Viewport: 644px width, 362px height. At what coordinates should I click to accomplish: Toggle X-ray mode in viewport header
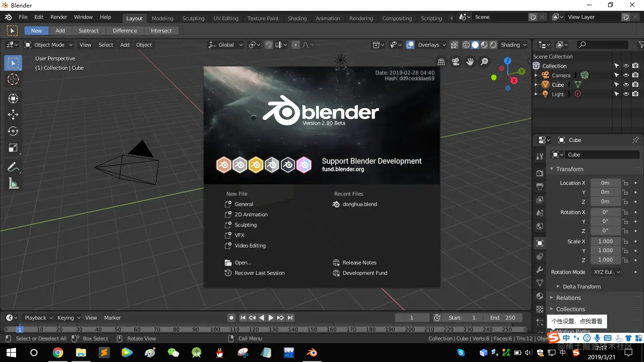454,45
